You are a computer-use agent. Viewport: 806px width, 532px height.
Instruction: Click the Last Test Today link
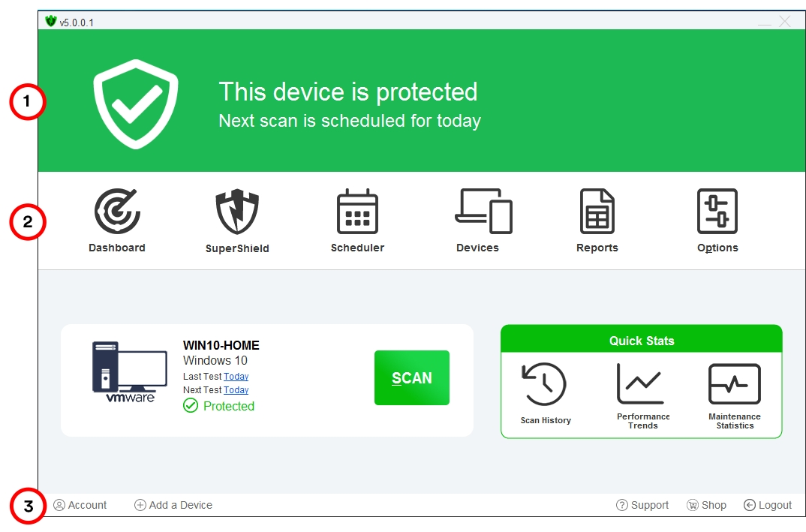tap(236, 377)
